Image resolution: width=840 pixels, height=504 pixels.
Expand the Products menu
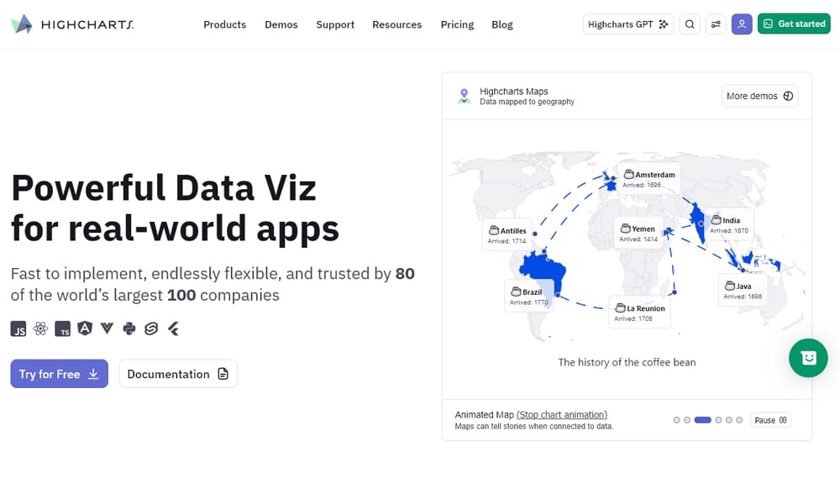[x=224, y=24]
